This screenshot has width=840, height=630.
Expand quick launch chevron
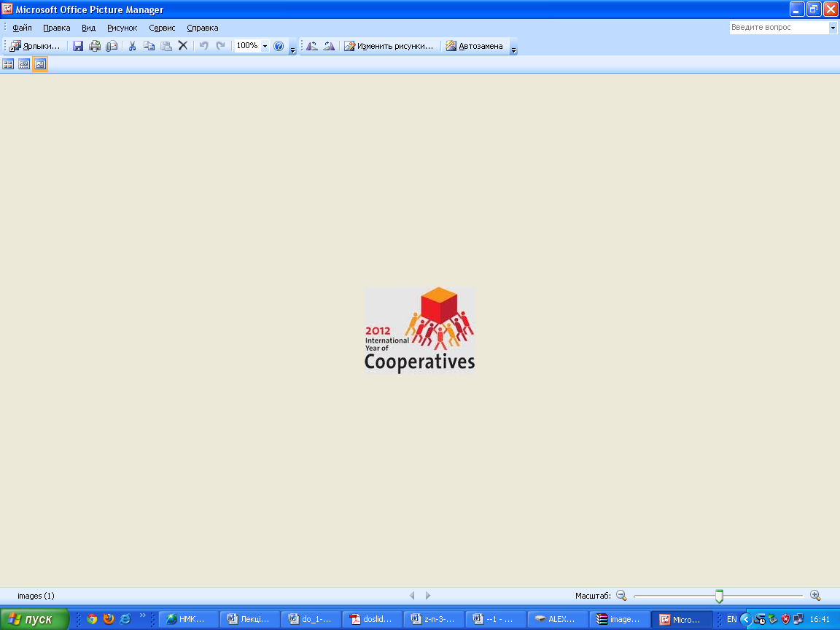(x=142, y=615)
